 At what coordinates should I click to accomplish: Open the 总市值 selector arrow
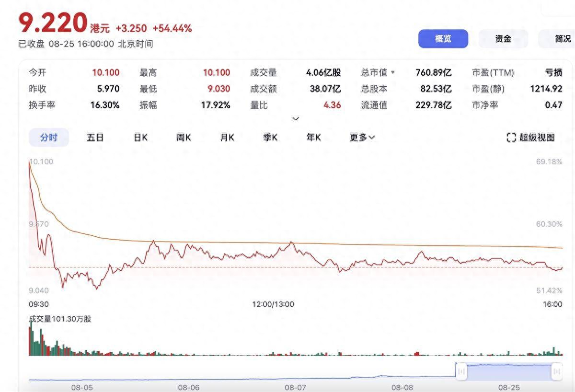(393, 72)
